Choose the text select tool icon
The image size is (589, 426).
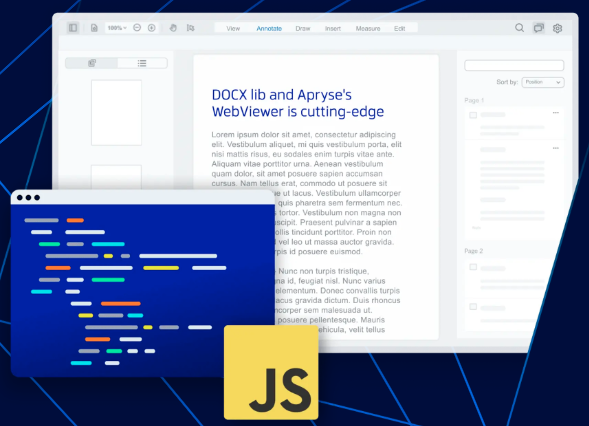pos(190,28)
